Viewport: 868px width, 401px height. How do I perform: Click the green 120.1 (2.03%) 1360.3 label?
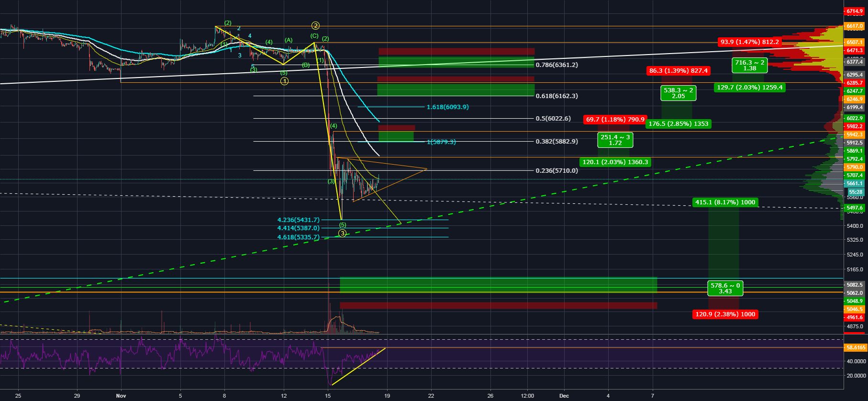click(615, 162)
